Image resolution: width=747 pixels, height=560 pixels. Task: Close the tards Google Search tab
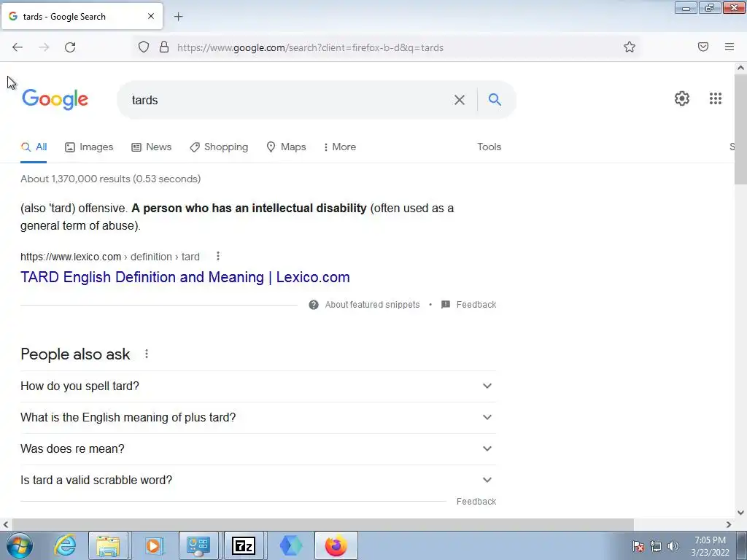tap(151, 16)
